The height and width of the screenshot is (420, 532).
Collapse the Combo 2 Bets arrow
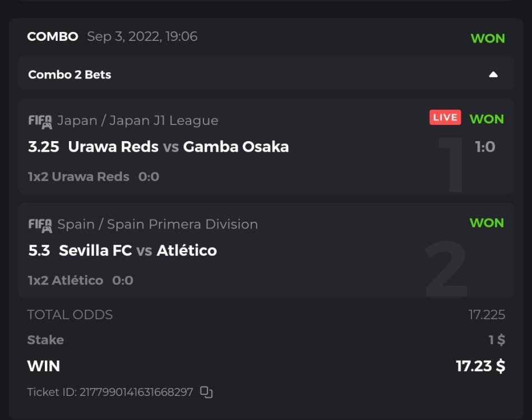pos(493,74)
